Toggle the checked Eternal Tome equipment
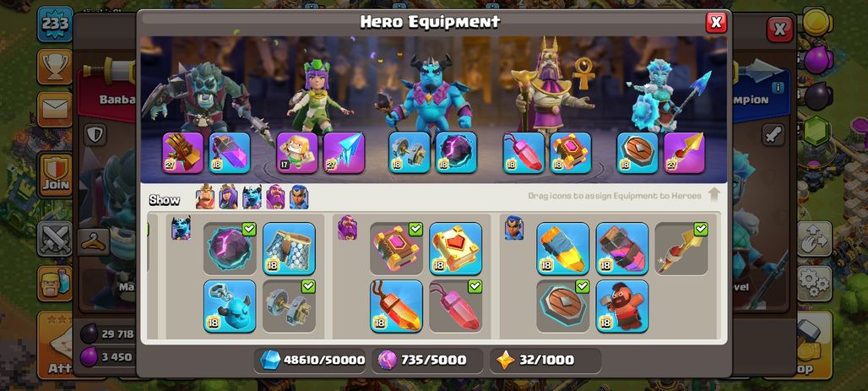 coord(396,248)
